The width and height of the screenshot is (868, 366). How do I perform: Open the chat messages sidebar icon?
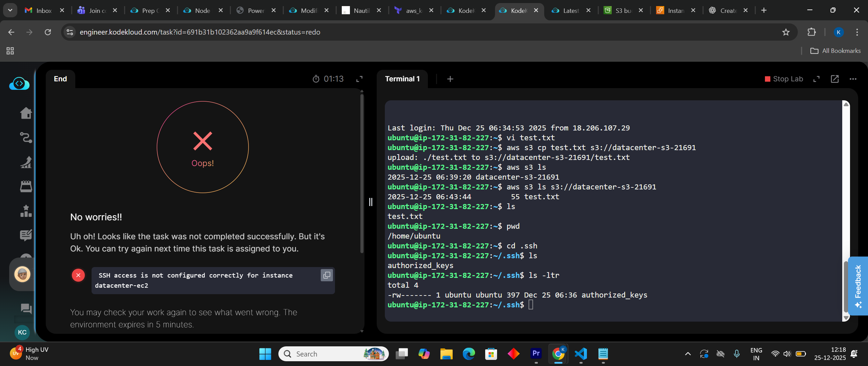click(26, 308)
